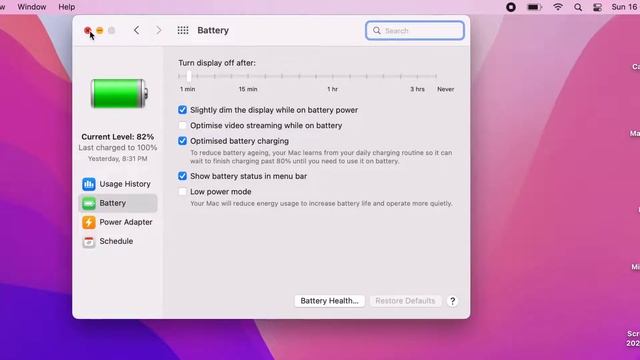Open Spotlight search in the menu bar

click(x=578, y=7)
